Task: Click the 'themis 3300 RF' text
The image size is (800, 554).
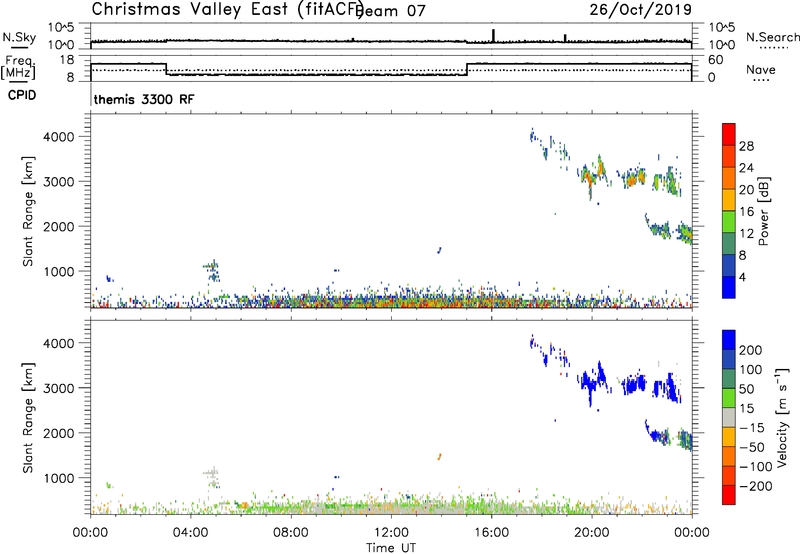Action: pyautogui.click(x=144, y=99)
